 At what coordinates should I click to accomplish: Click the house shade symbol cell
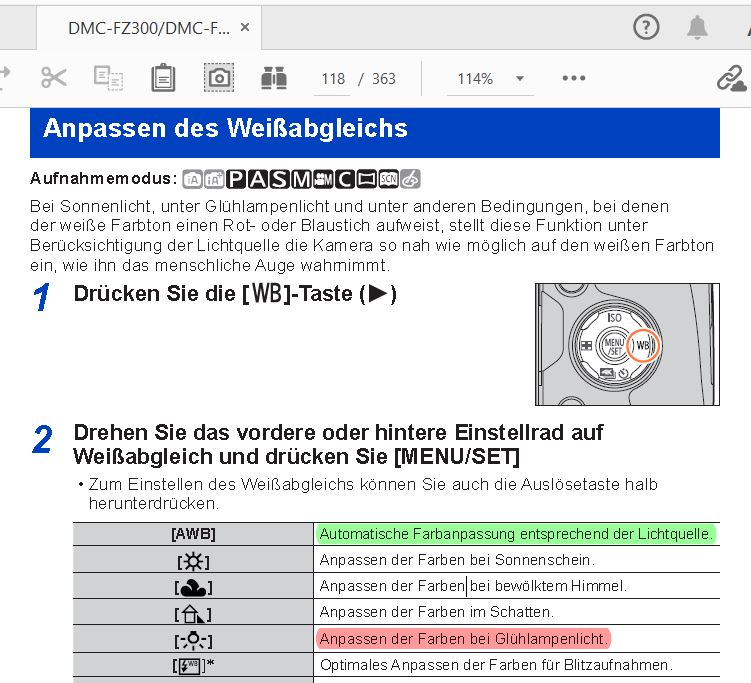click(193, 613)
